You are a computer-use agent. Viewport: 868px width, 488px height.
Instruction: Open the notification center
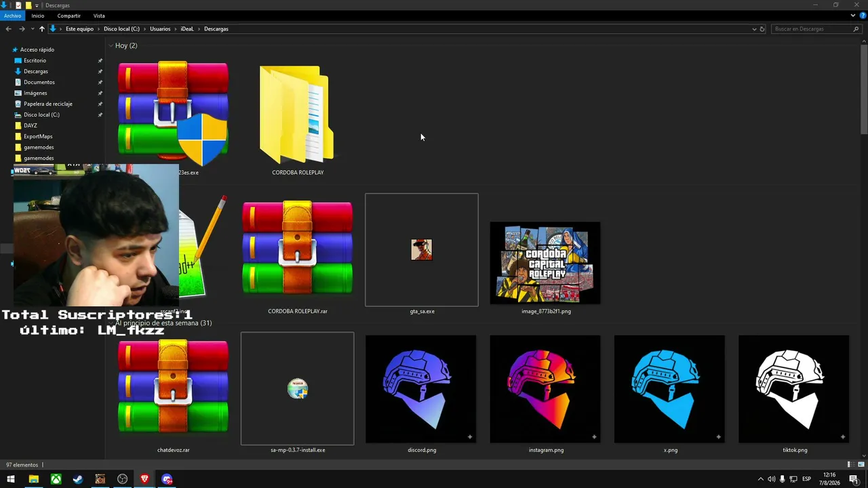[x=854, y=479]
